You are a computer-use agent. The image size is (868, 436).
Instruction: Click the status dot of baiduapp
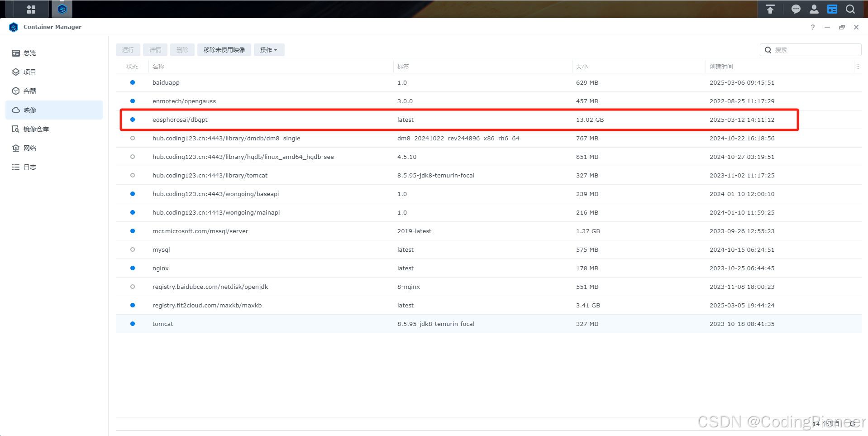(133, 82)
